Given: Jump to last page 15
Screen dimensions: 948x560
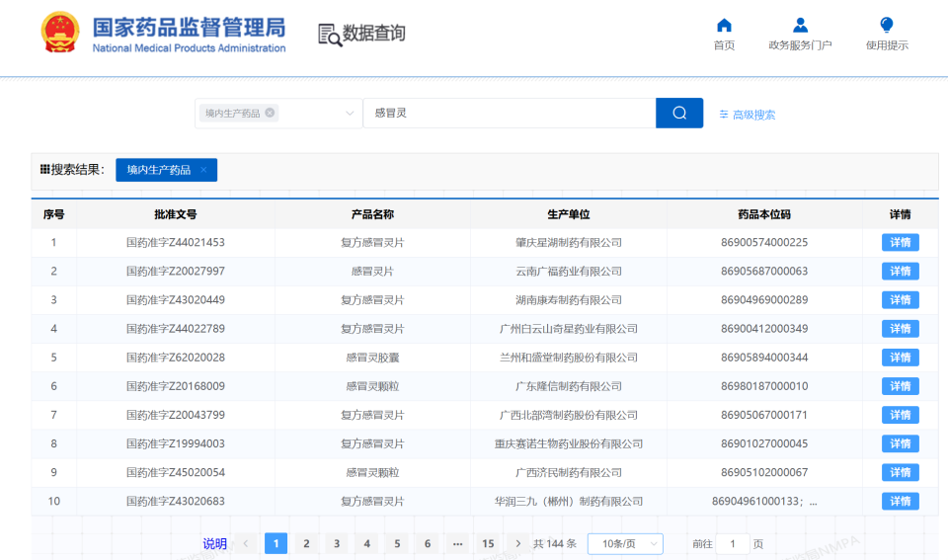Looking at the screenshot, I should tap(488, 543).
